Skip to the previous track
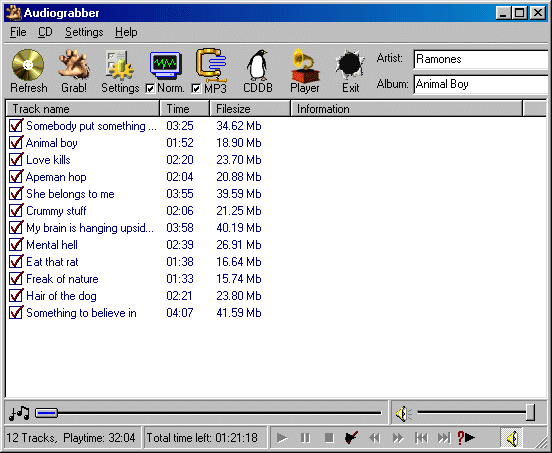The height and width of the screenshot is (453, 552). tap(421, 438)
